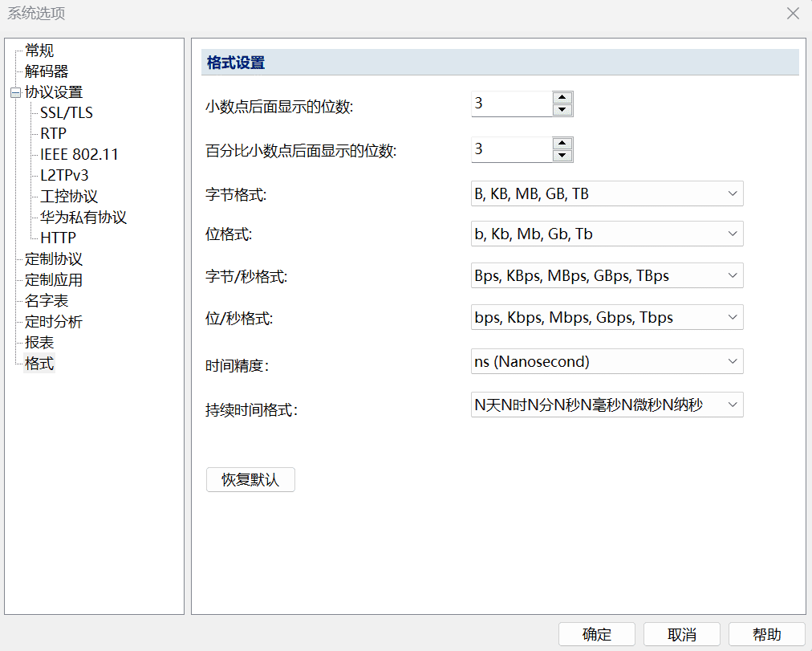The width and height of the screenshot is (812, 651).
Task: Click the 恢复默认 button
Action: tap(250, 480)
